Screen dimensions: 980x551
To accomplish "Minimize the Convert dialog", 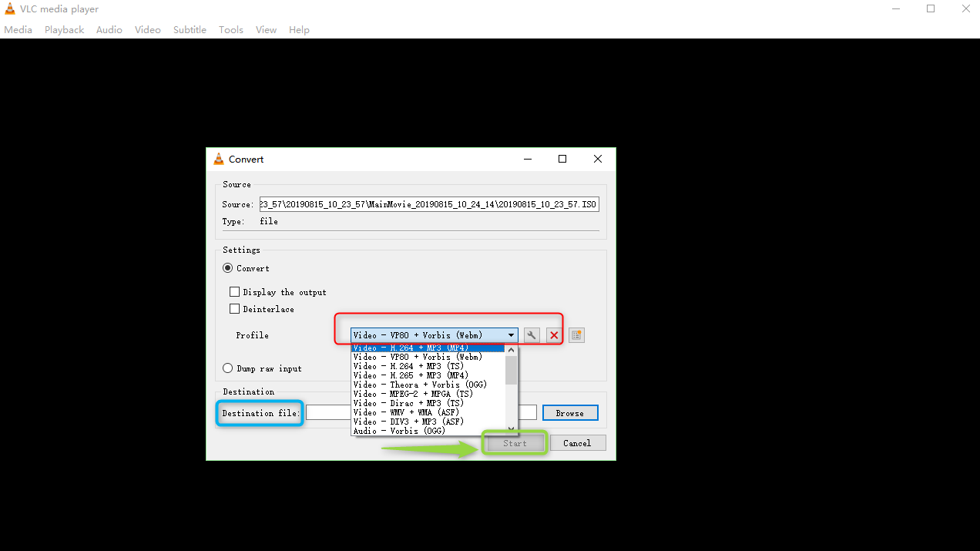I will (528, 159).
